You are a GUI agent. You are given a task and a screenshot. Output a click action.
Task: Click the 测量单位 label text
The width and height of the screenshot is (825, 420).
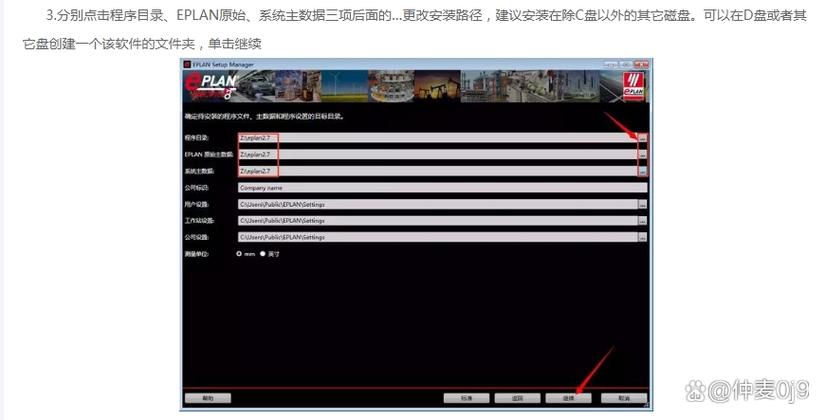coord(196,254)
